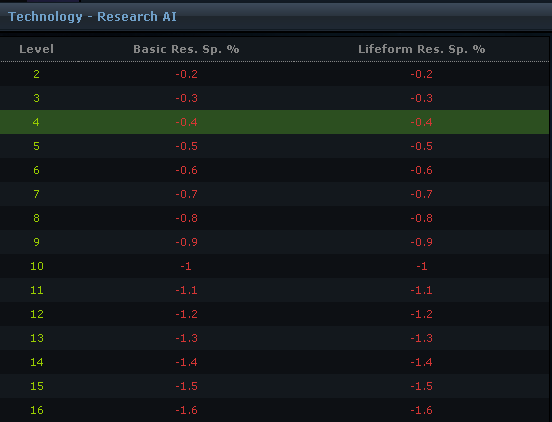552x422 pixels.
Task: Click Basic Res. Sp. value for level 2
Action: [x=186, y=74]
